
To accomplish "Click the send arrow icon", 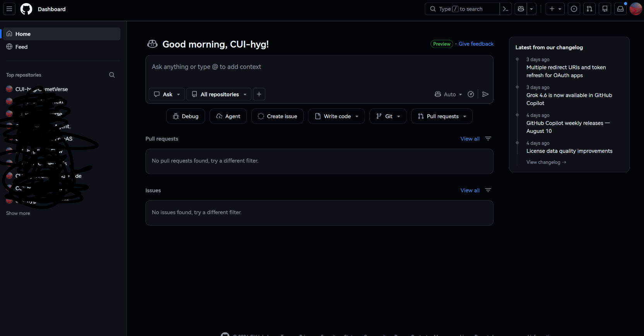I will [485, 94].
